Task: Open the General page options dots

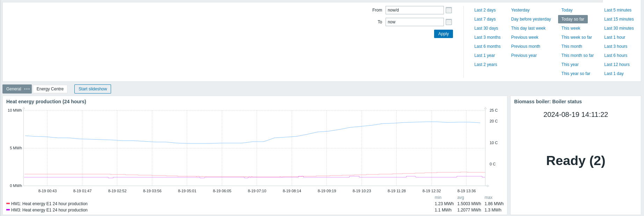Action: point(27,89)
